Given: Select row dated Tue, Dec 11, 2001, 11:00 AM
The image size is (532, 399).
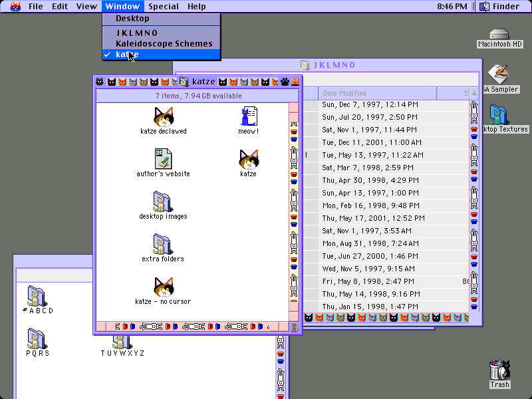Looking at the screenshot, I should (386, 142).
